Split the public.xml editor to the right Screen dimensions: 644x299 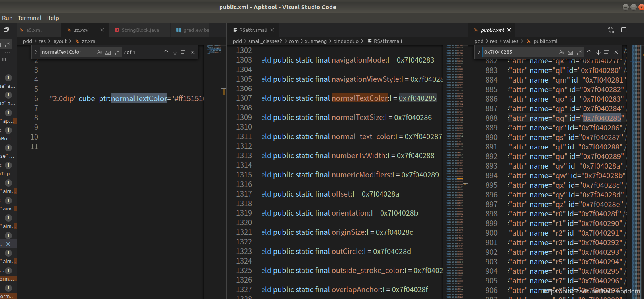(x=624, y=30)
